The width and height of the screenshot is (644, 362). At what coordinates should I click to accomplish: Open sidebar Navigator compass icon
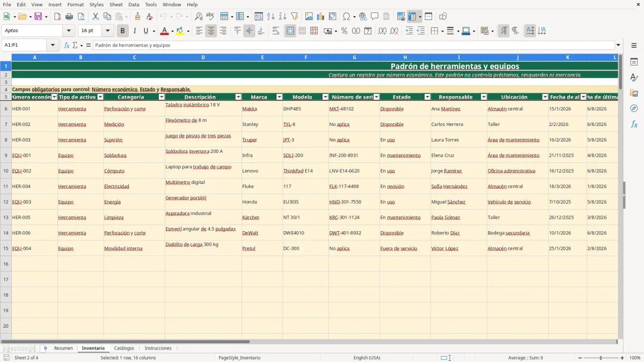(x=634, y=109)
